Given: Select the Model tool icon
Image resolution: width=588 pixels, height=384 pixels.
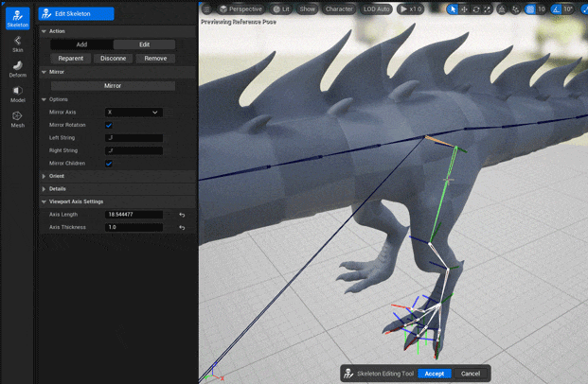Looking at the screenshot, I should pyautogui.click(x=18, y=95).
